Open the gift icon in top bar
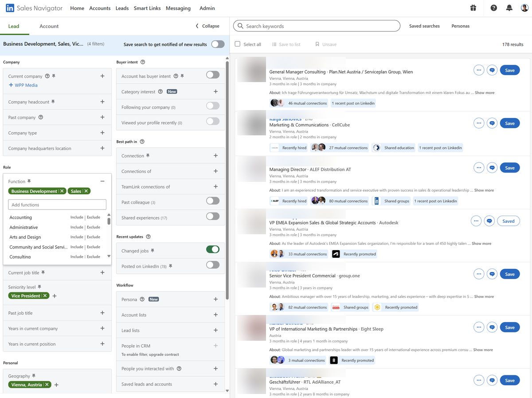 [x=473, y=8]
